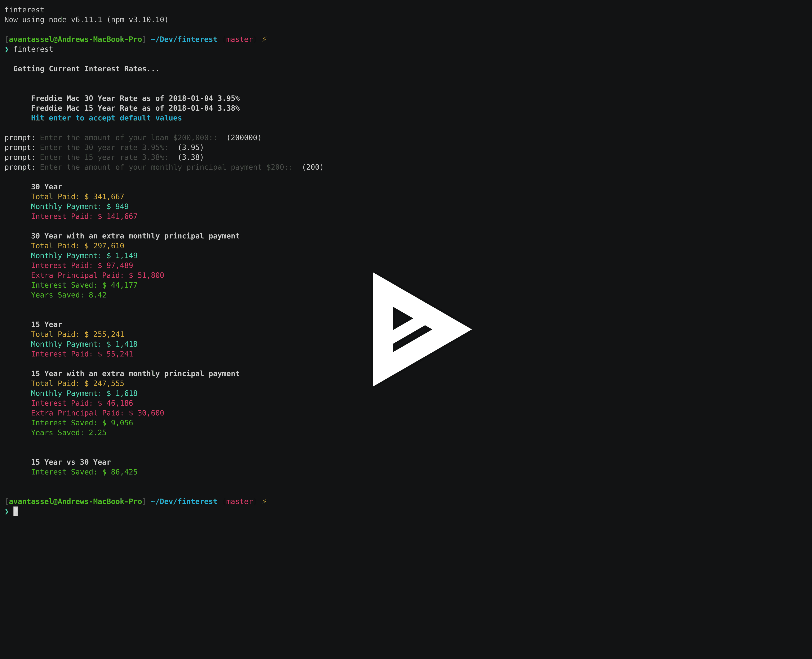Viewport: 812px width, 659px height.
Task: Click 'Monthly Payment: $ 1,418' line
Action: tap(84, 344)
